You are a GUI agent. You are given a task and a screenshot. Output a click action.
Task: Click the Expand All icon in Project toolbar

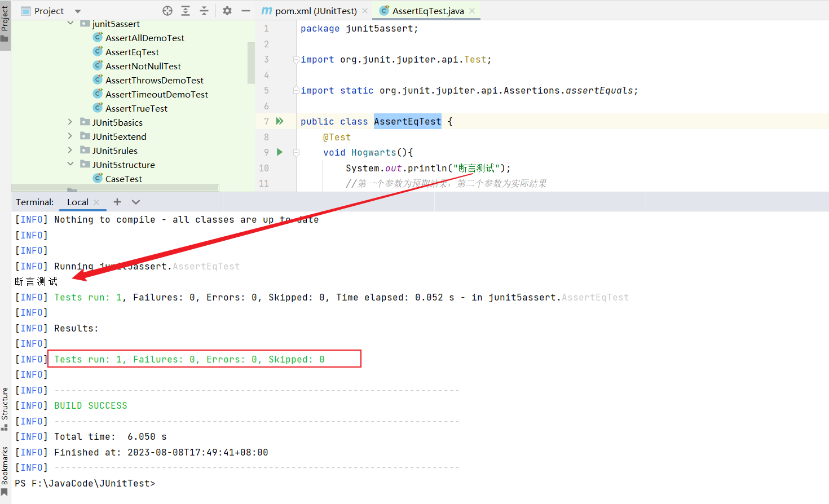pyautogui.click(x=186, y=11)
